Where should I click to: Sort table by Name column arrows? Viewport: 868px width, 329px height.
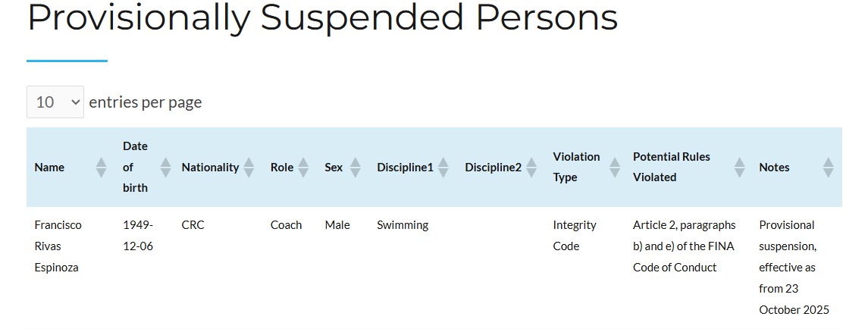(102, 168)
